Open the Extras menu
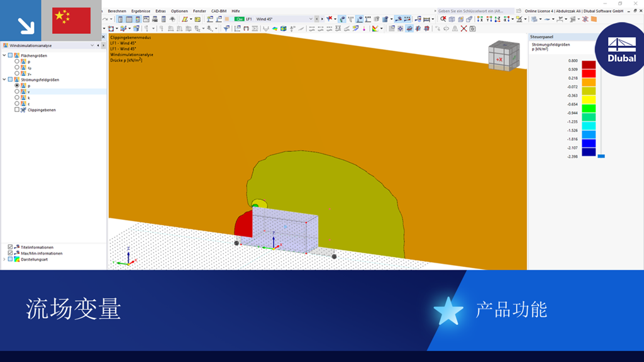Viewport: 644px width, 362px height. (x=160, y=11)
